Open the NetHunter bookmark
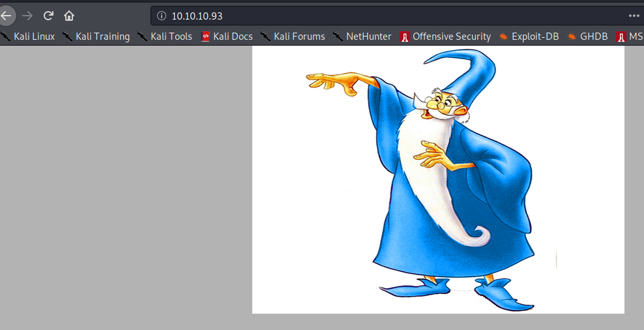This screenshot has height=330, width=644. tap(362, 37)
